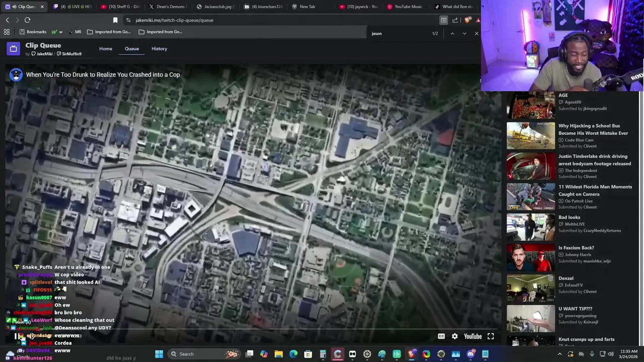This screenshot has width=644, height=362.
Task: Select the Queue tab
Action: point(132,49)
